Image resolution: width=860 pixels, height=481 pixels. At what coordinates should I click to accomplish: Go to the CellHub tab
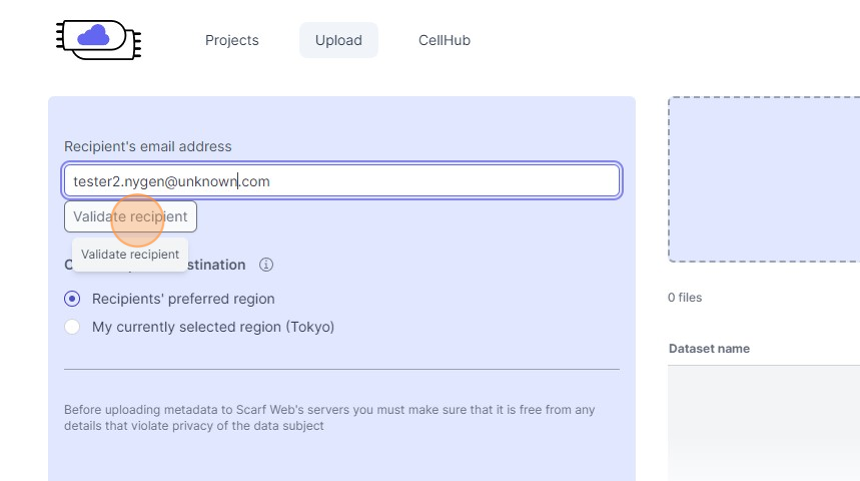click(x=444, y=41)
